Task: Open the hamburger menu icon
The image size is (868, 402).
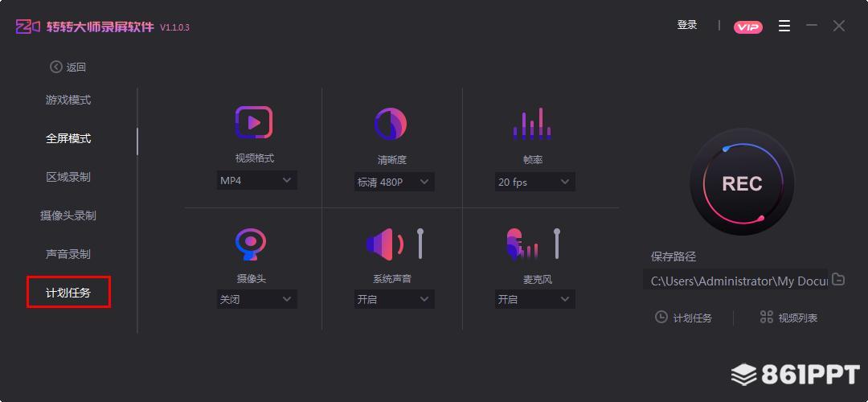Action: click(x=784, y=27)
